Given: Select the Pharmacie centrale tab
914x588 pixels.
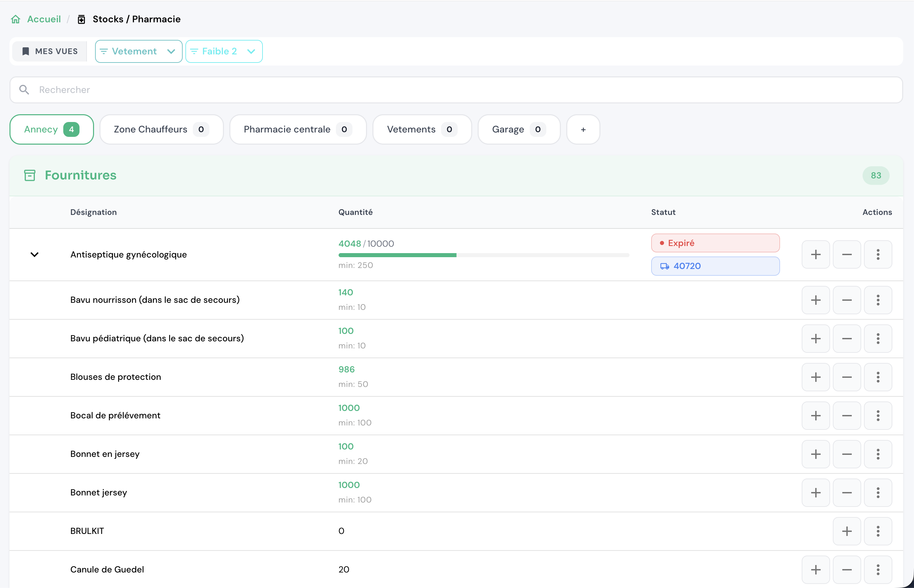Looking at the screenshot, I should point(298,129).
